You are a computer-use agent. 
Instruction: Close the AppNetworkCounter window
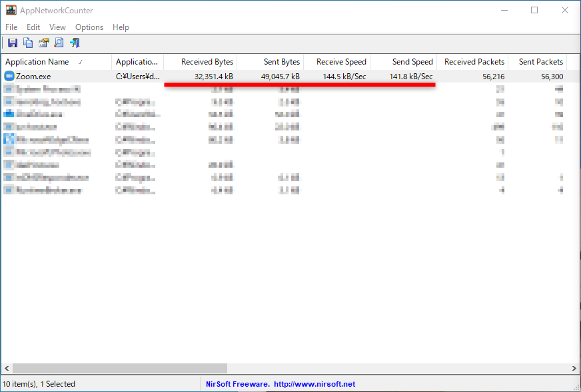tap(565, 11)
